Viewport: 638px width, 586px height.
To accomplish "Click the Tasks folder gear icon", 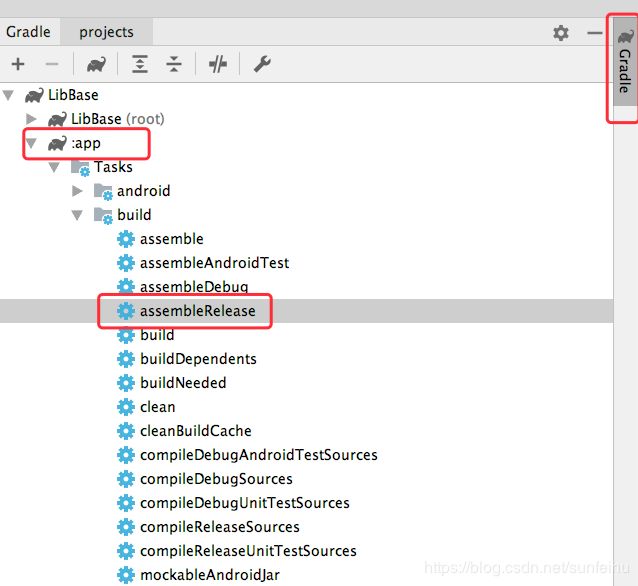I will [80, 168].
